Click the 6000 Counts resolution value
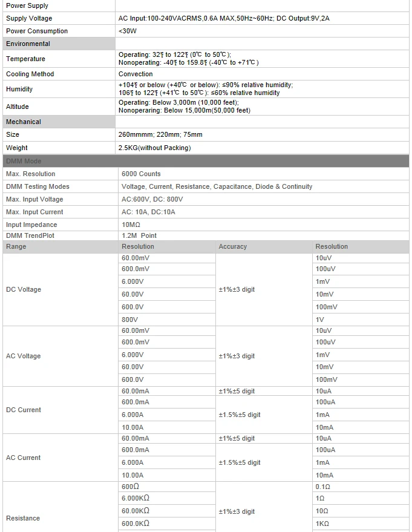The width and height of the screenshot is (412, 532). pos(141,174)
